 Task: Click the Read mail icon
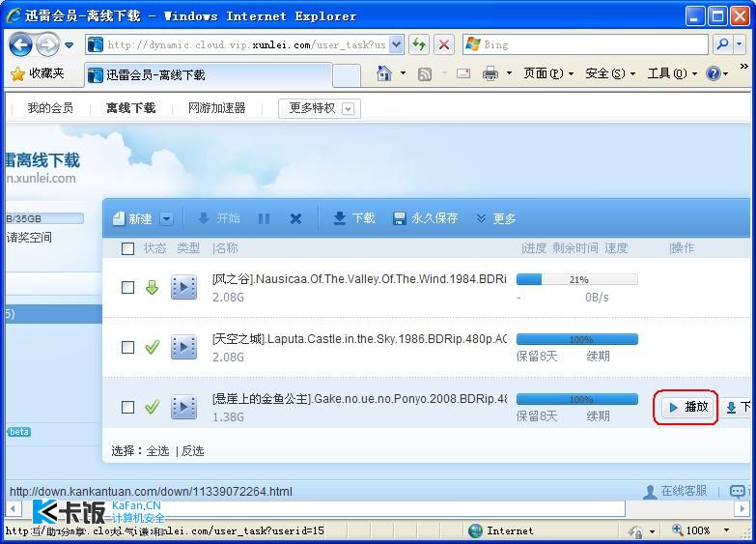coord(463,73)
